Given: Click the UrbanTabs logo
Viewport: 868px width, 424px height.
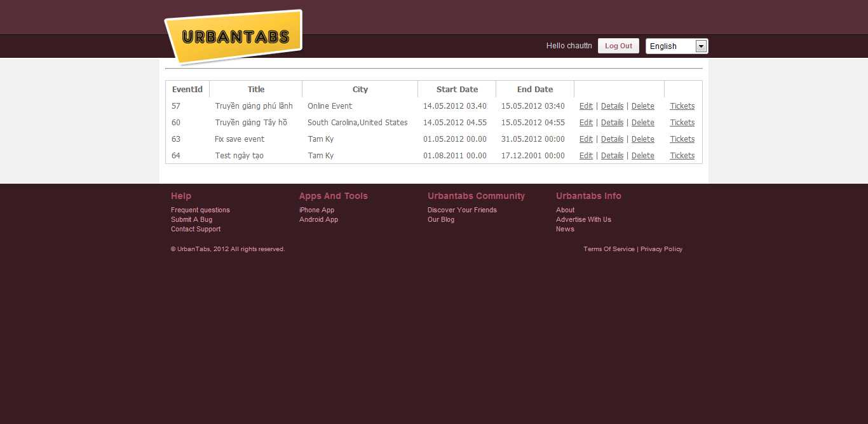Looking at the screenshot, I should pyautogui.click(x=234, y=36).
